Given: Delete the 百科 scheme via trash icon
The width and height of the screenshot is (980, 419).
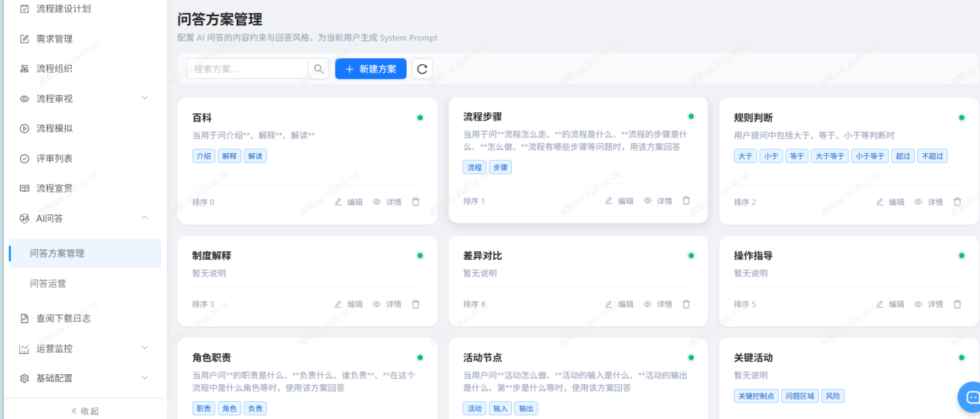Looking at the screenshot, I should (x=416, y=202).
